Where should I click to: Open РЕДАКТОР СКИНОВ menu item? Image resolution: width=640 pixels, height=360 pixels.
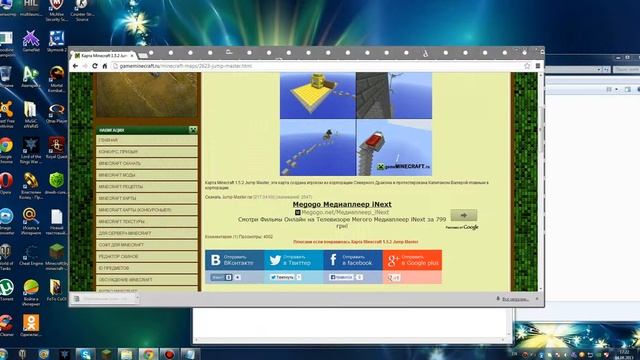[x=147, y=256]
